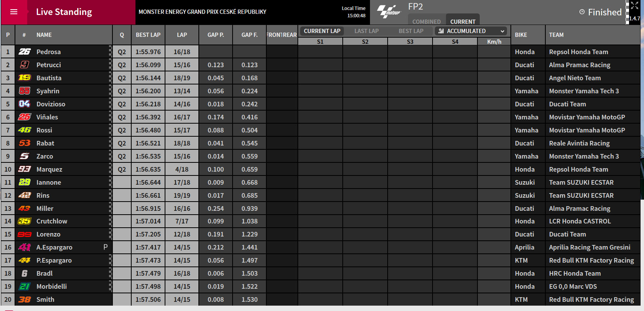Click rider name Pedrosa
The image size is (644, 311).
click(x=48, y=52)
